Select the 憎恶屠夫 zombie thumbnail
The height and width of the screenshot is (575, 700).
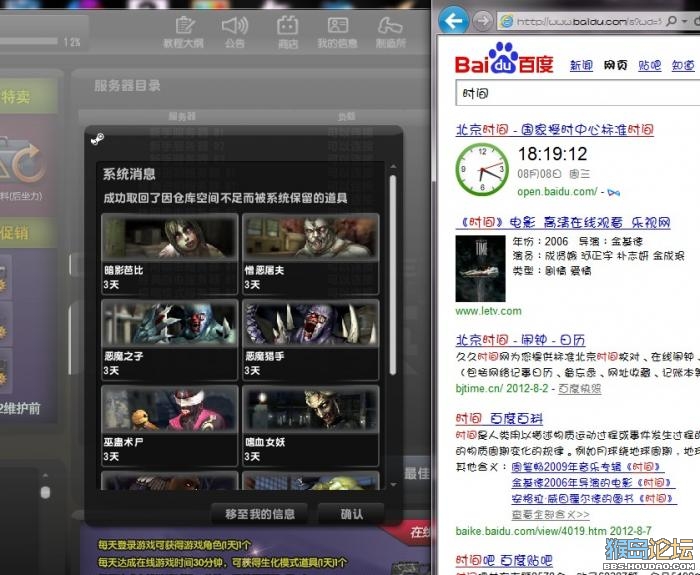pyautogui.click(x=310, y=238)
